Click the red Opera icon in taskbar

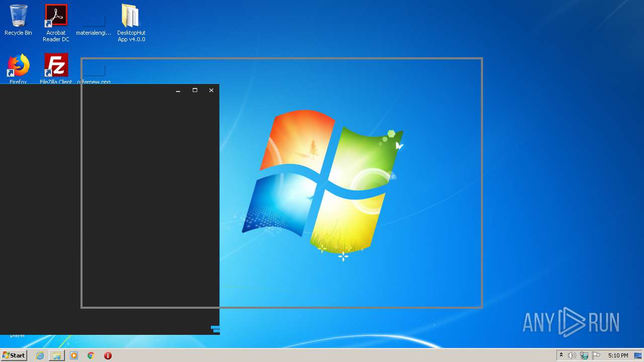(108, 355)
